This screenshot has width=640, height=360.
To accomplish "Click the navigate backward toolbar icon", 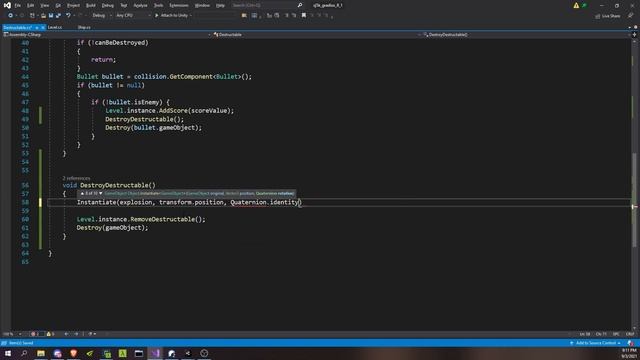I will [x=10, y=16].
